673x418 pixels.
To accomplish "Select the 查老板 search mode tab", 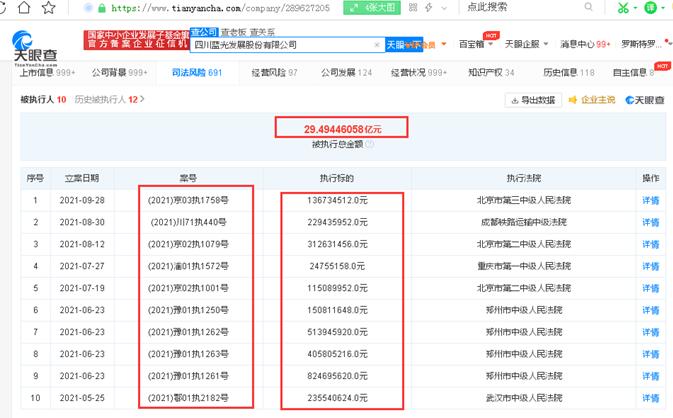I will [233, 32].
